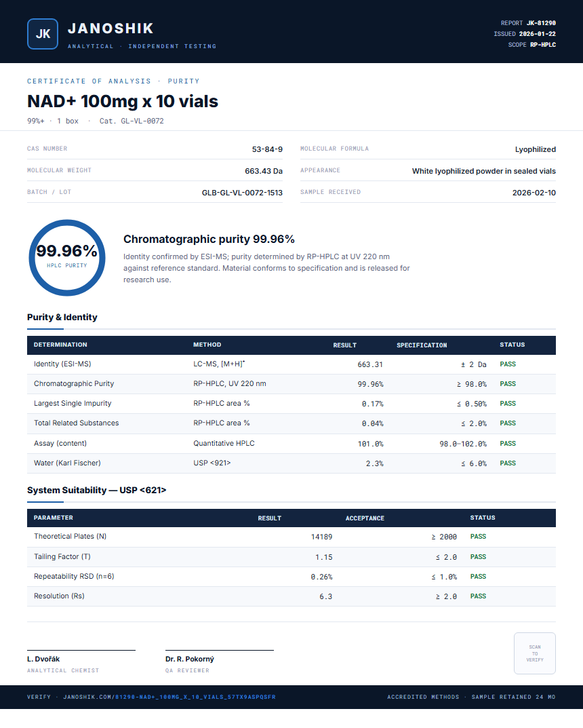Image resolution: width=583 pixels, height=728 pixels.
Task: Select Identity result 663.31
Action: point(370,364)
